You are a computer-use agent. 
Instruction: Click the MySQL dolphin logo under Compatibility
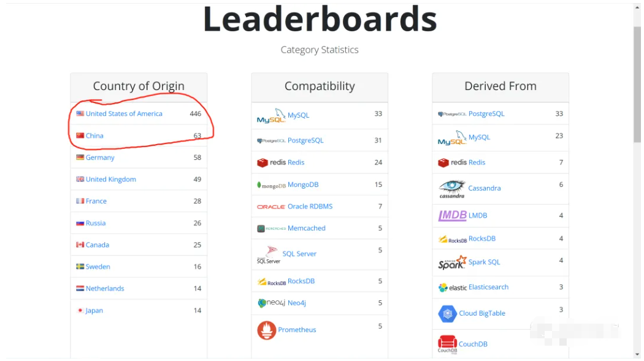[x=271, y=116]
